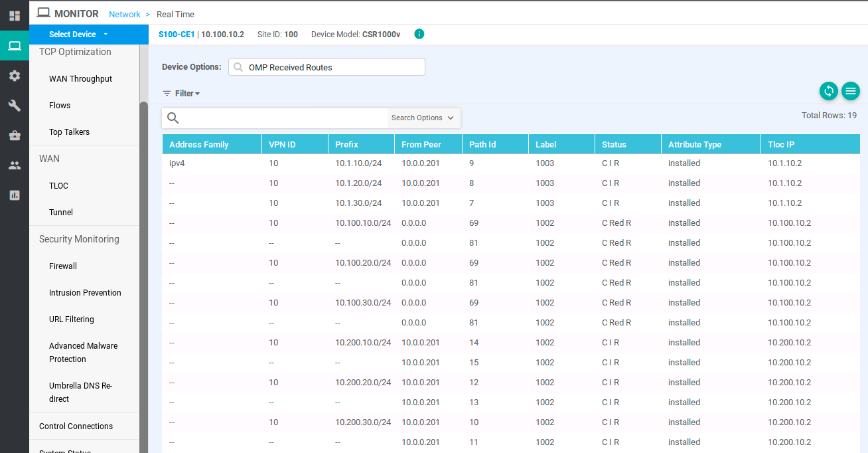Open the Administration people icon
868x453 pixels.
pos(15,165)
